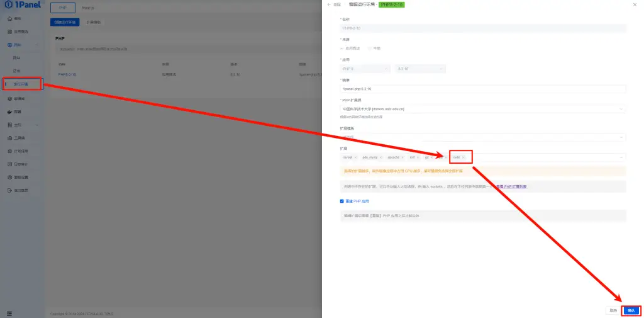The image size is (644, 318).
Task: Select the local source radio button
Action: click(x=370, y=48)
